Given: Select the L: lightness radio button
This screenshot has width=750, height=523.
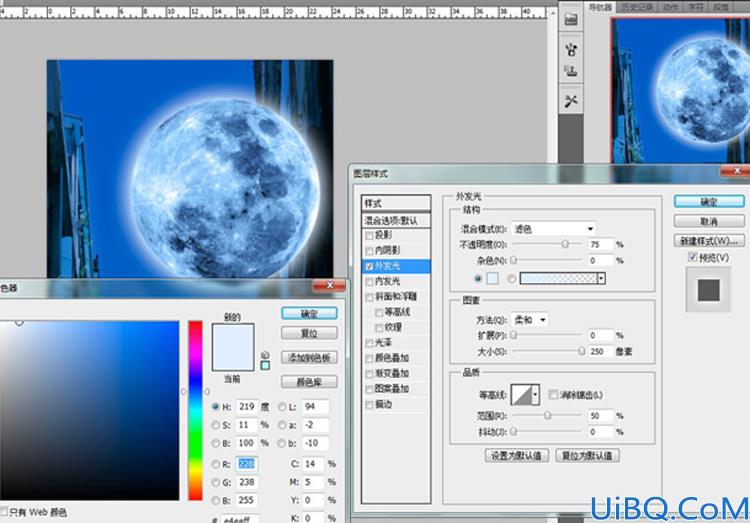Looking at the screenshot, I should click(x=282, y=407).
